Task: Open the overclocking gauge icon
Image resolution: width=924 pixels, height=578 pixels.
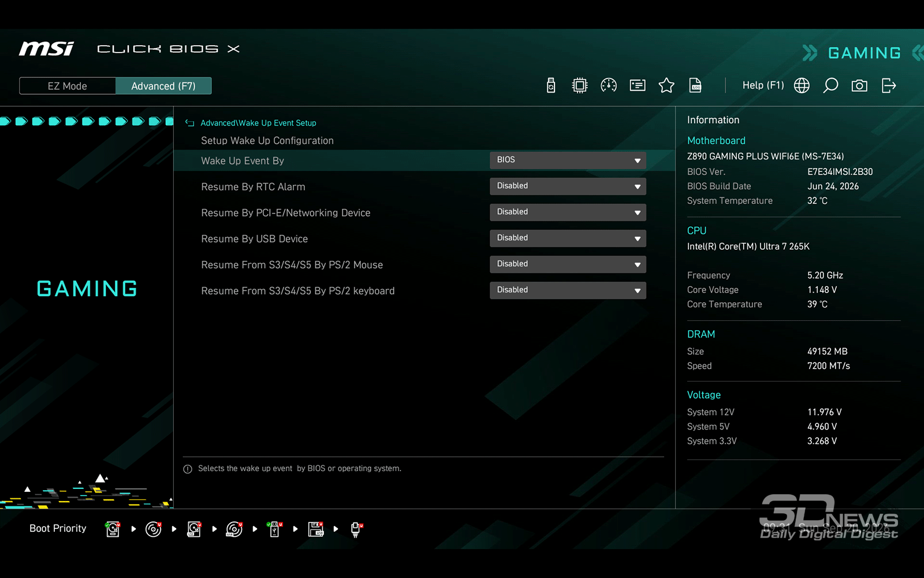Action: (609, 86)
